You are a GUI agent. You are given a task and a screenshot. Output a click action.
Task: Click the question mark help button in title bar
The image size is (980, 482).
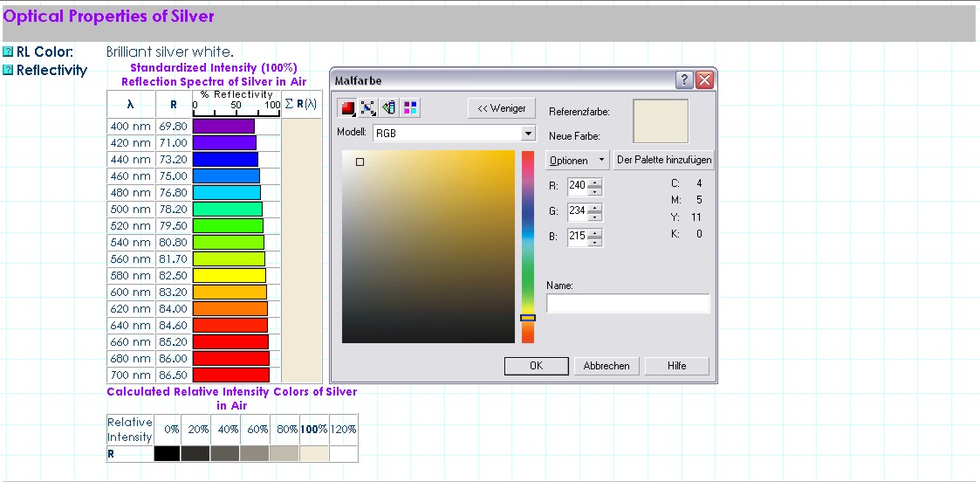pyautogui.click(x=685, y=80)
